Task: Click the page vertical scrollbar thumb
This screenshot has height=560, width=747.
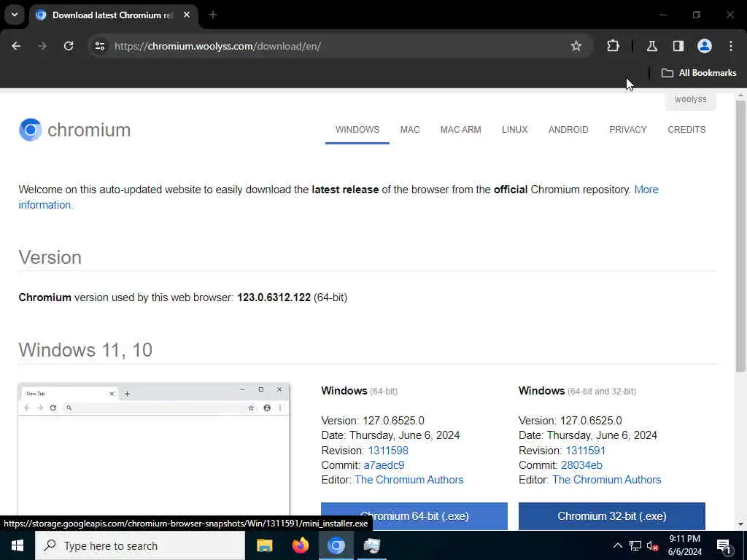Action: click(740, 236)
